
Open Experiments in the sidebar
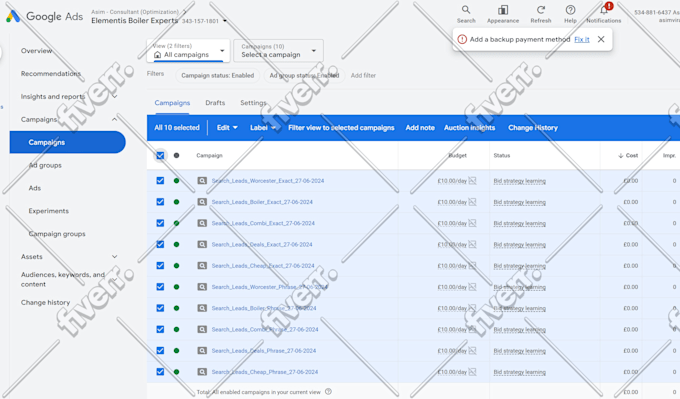[x=49, y=211]
